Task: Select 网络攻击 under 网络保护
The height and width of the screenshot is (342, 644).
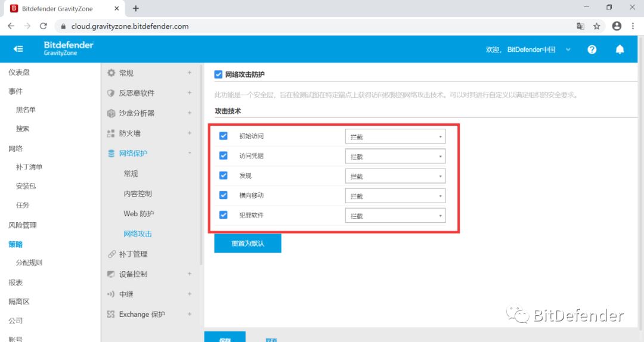Action: tap(138, 234)
